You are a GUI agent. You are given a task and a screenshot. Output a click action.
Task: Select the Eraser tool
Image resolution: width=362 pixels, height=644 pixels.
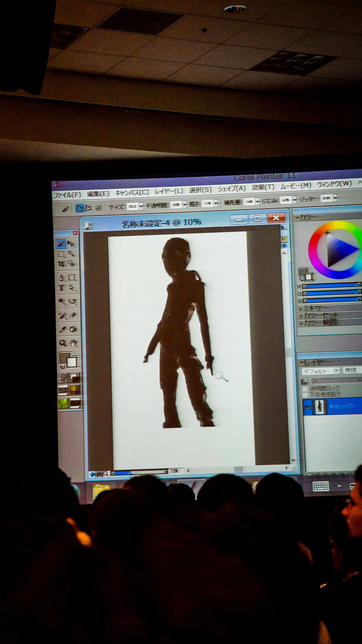point(73,315)
